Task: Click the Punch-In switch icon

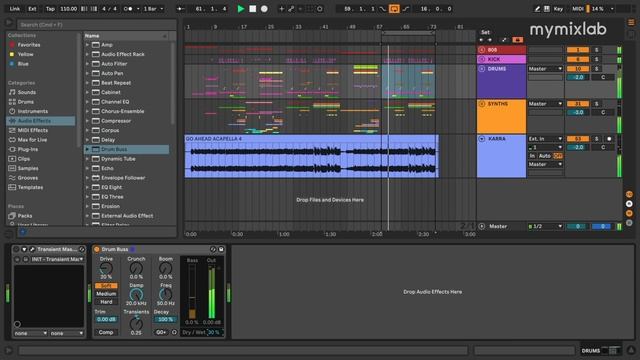Action: [382, 9]
